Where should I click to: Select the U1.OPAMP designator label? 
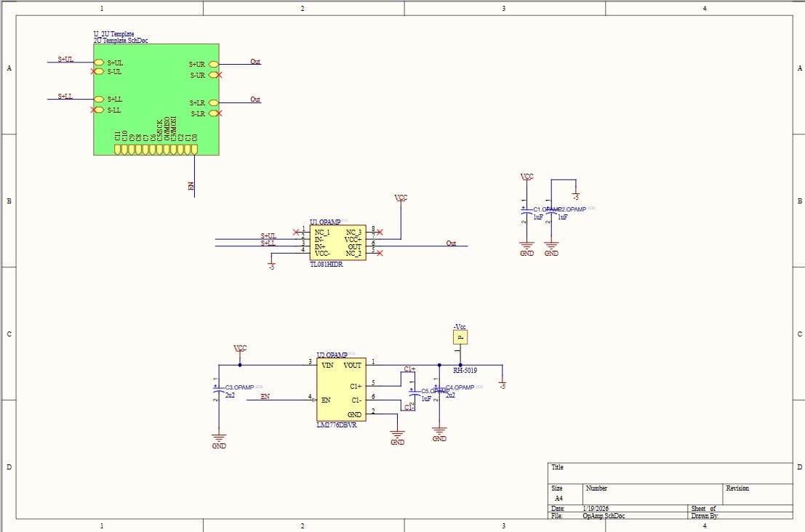[x=325, y=222]
